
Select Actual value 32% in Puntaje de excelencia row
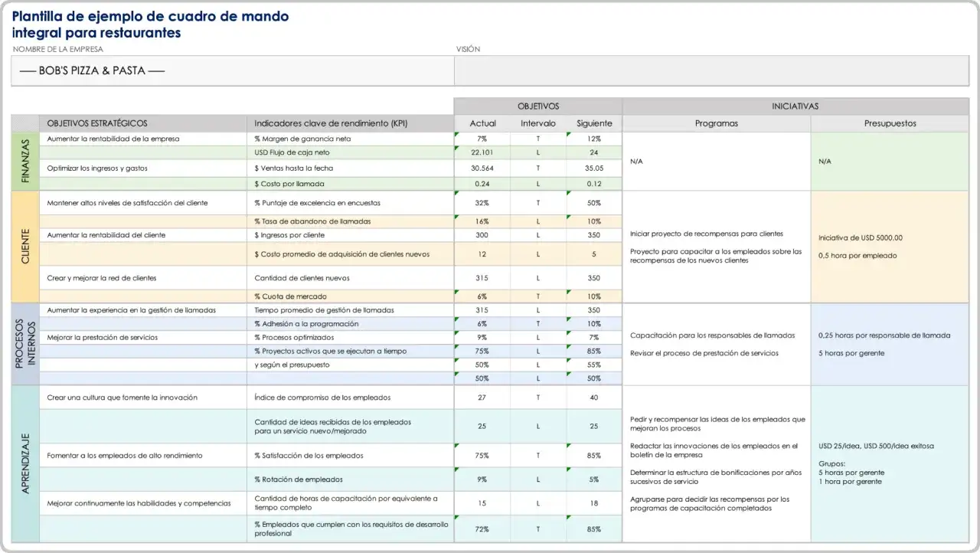click(482, 203)
